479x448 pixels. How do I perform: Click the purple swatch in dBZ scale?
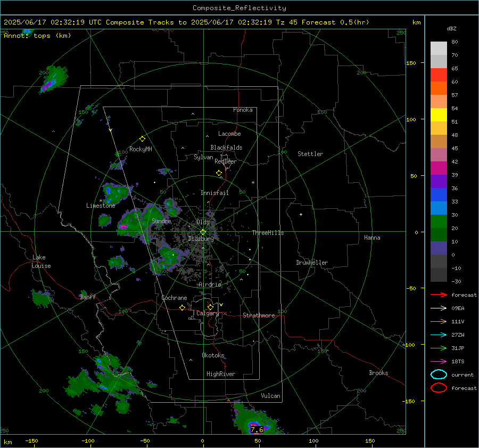tap(439, 181)
